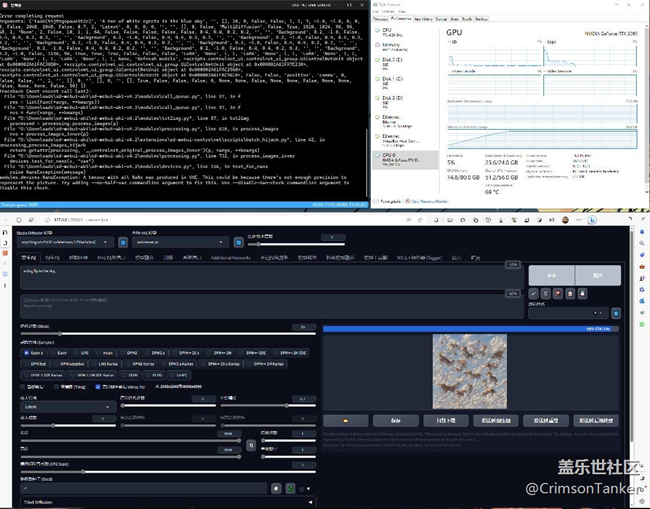Click the green recycle seed icon
Viewport: 650px width, 509px height.
coord(288,488)
